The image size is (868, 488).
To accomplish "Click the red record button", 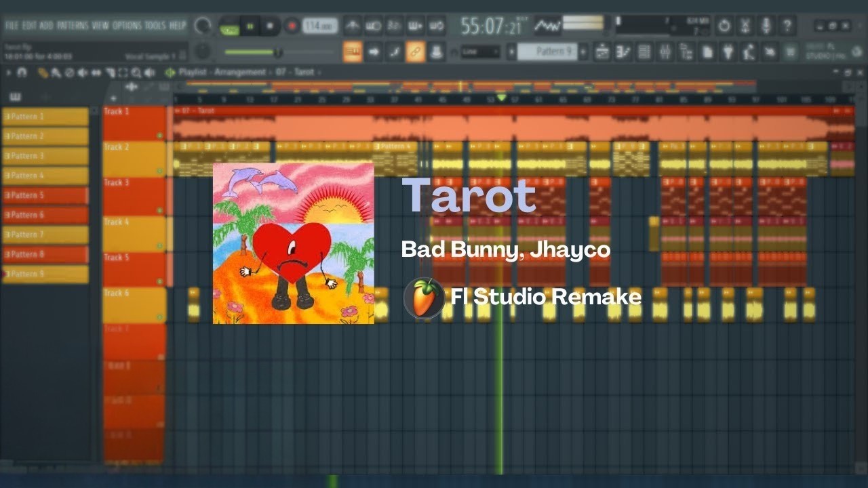I will pyautogui.click(x=292, y=26).
